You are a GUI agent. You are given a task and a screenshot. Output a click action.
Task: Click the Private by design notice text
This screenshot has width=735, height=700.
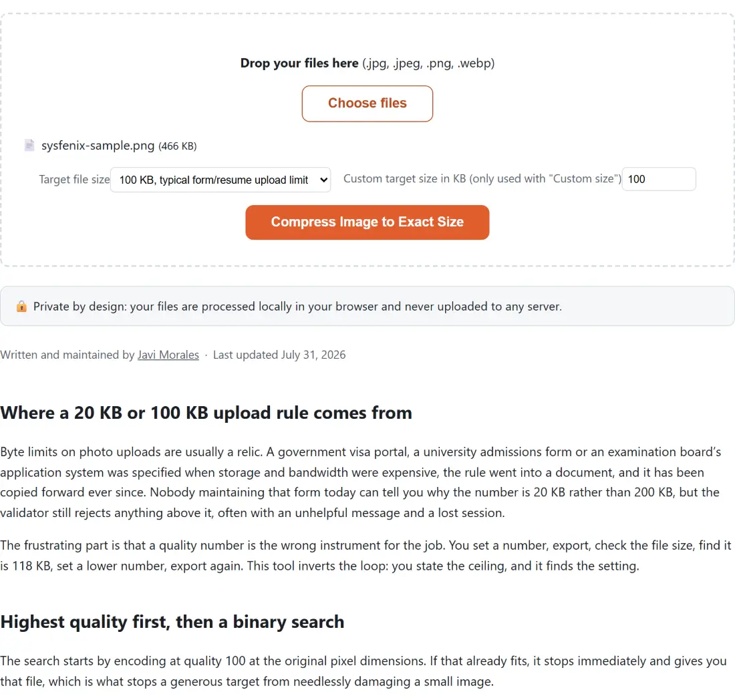coord(297,307)
